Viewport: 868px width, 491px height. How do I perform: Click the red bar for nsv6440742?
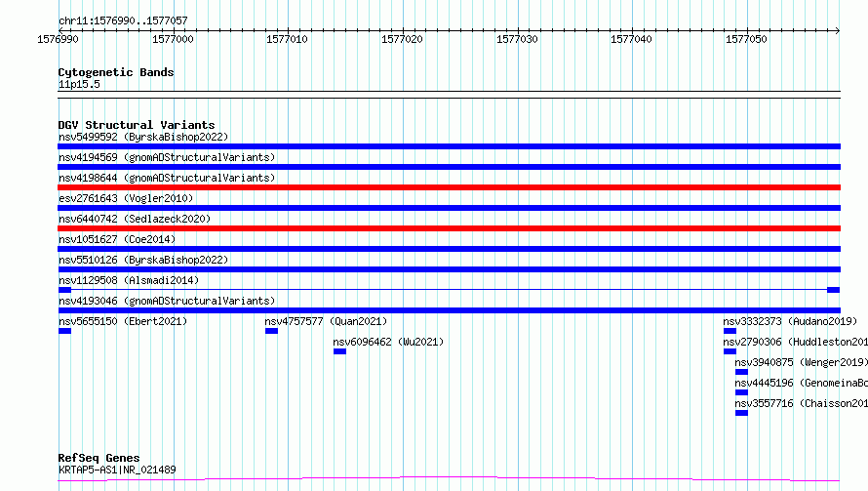[x=449, y=228]
